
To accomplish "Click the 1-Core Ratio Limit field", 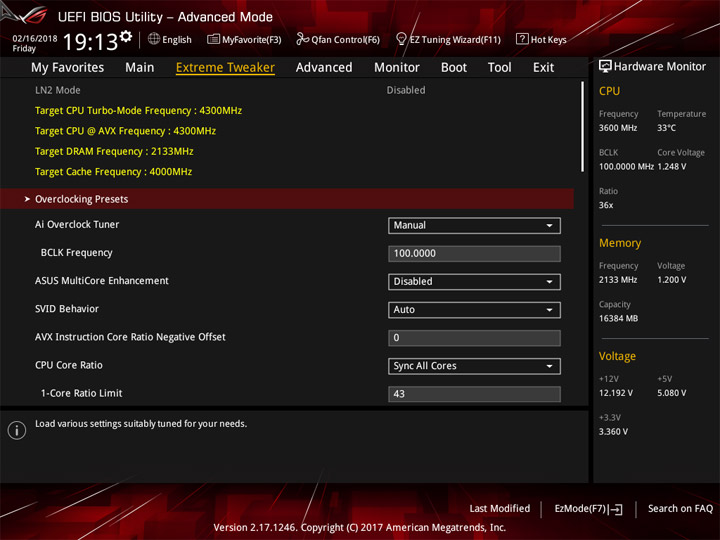I will coord(474,394).
